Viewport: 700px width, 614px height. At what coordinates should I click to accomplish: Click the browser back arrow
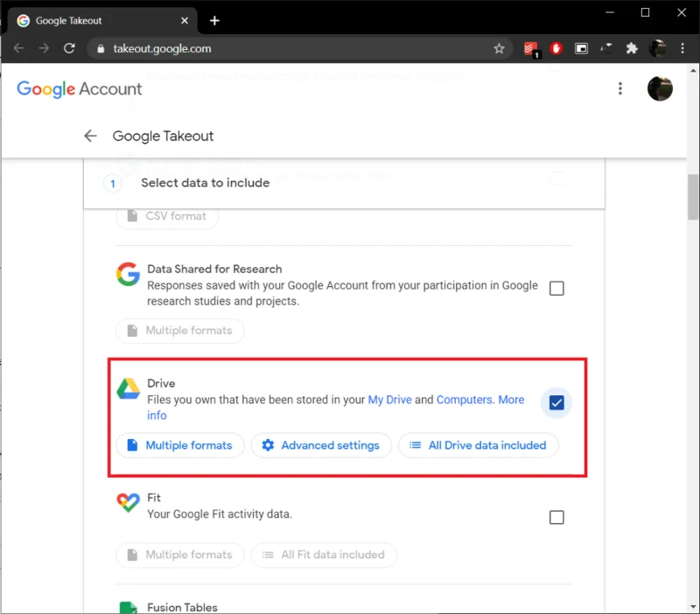pyautogui.click(x=18, y=48)
